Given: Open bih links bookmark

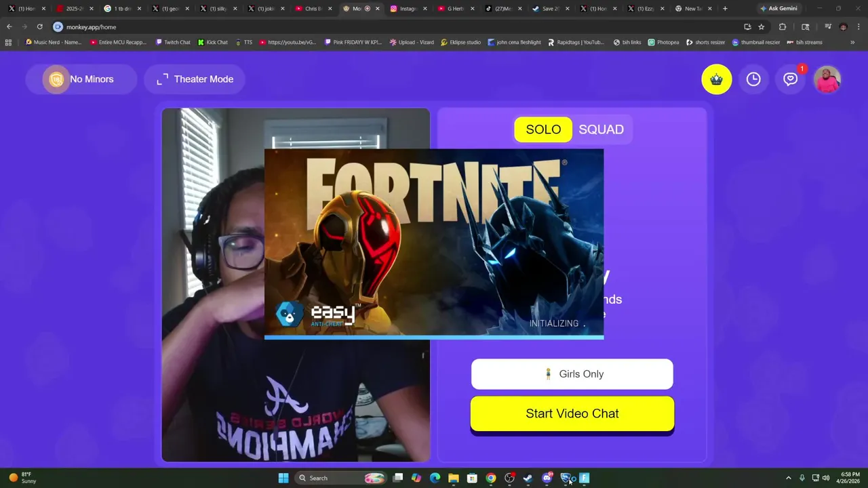Looking at the screenshot, I should (x=627, y=42).
